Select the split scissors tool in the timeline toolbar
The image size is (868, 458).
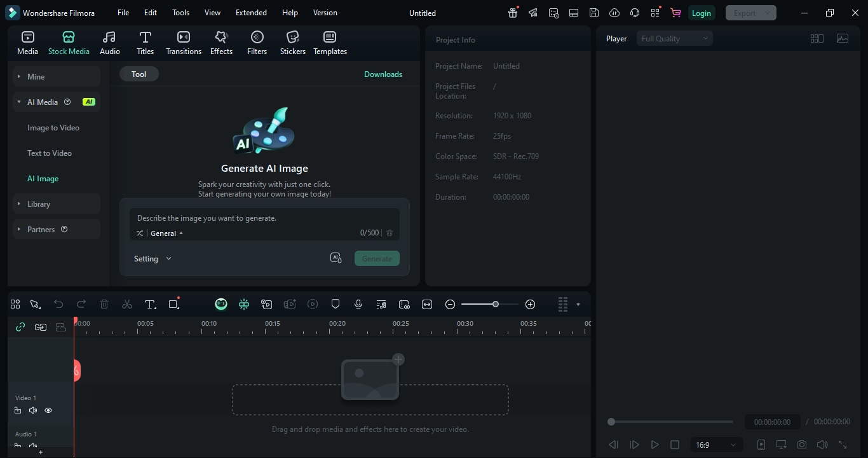[127, 304]
